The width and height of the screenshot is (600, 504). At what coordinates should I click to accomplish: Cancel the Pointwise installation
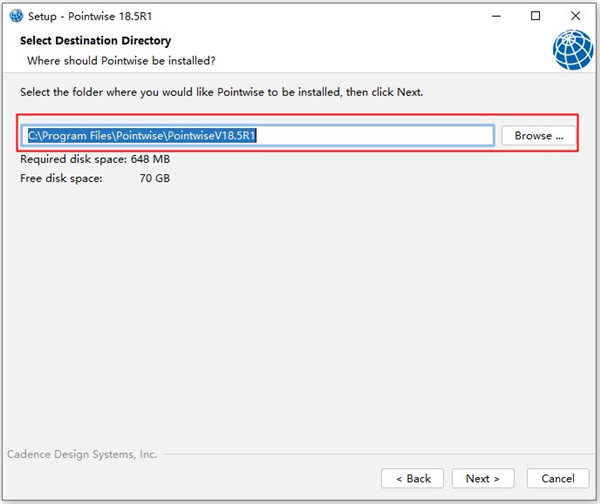(x=558, y=478)
